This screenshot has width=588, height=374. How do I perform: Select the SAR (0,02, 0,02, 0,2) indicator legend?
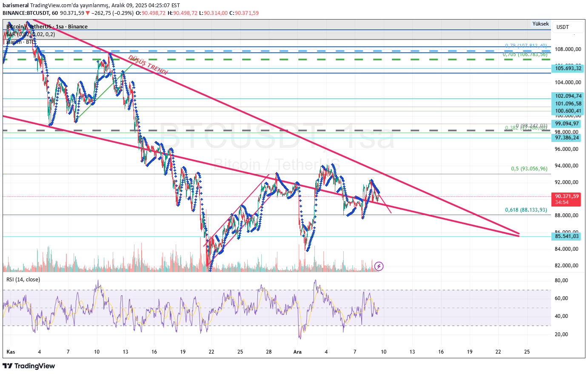coord(31,34)
